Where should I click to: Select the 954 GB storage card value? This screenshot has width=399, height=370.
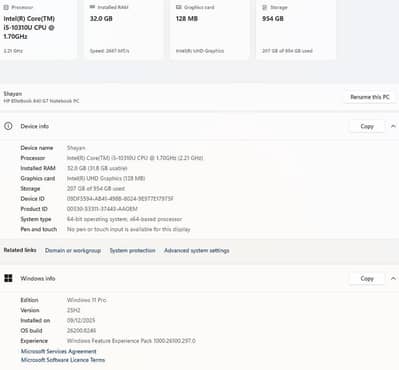tap(273, 19)
